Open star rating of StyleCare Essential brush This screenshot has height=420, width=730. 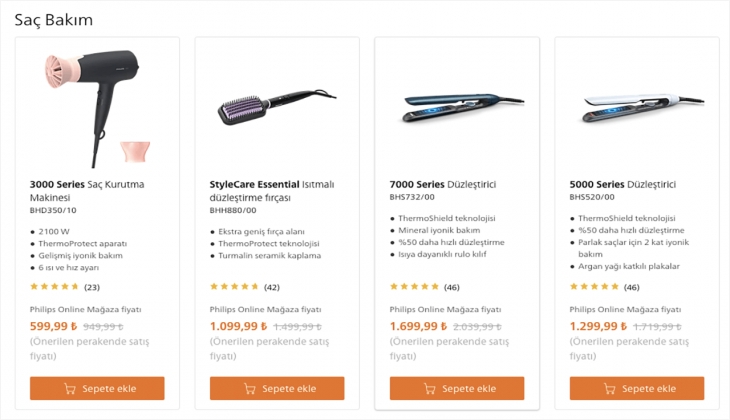click(x=234, y=287)
